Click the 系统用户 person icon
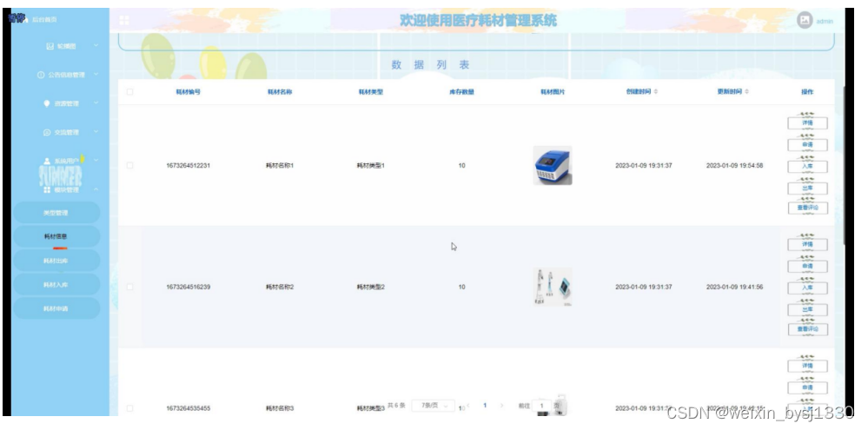This screenshot has width=868, height=430. (x=47, y=161)
